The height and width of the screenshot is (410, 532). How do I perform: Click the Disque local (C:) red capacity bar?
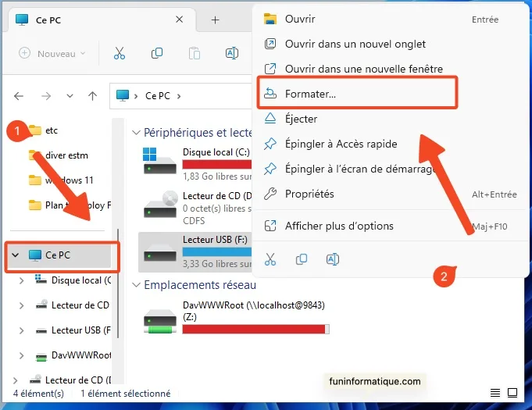click(217, 165)
